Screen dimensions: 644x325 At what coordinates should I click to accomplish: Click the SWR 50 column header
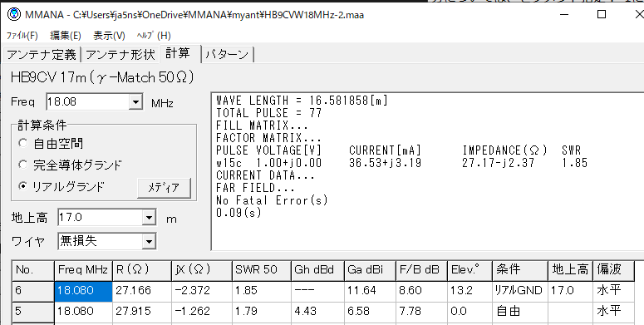pyautogui.click(x=261, y=270)
